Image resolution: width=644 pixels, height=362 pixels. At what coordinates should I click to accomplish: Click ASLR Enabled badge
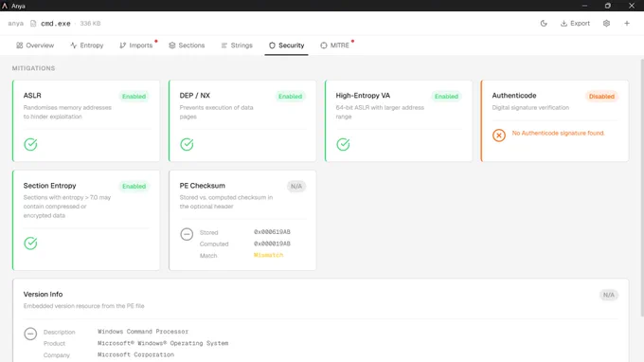point(134,96)
